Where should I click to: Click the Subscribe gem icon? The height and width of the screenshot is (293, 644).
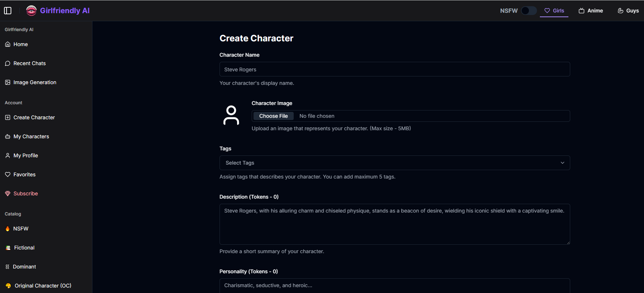click(x=8, y=194)
